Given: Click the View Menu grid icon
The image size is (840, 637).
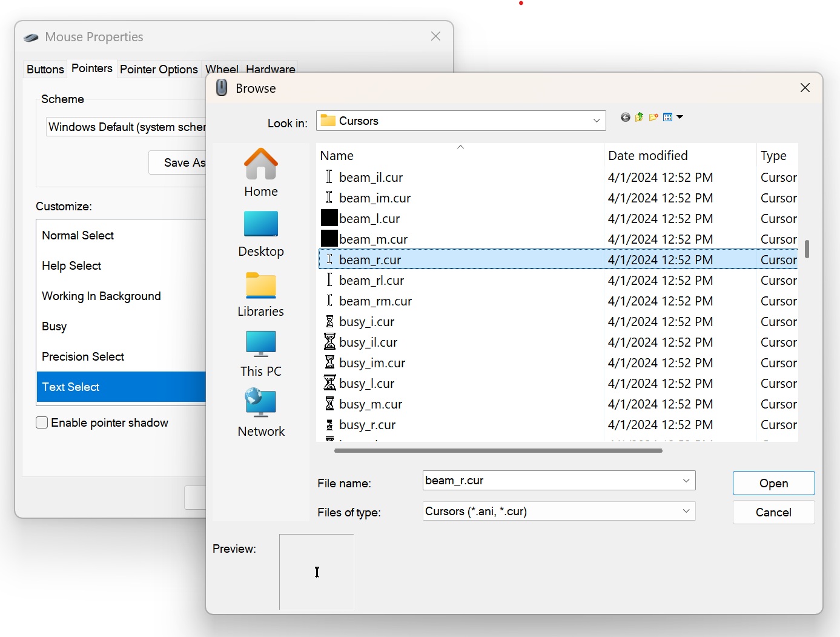Looking at the screenshot, I should click(x=668, y=117).
